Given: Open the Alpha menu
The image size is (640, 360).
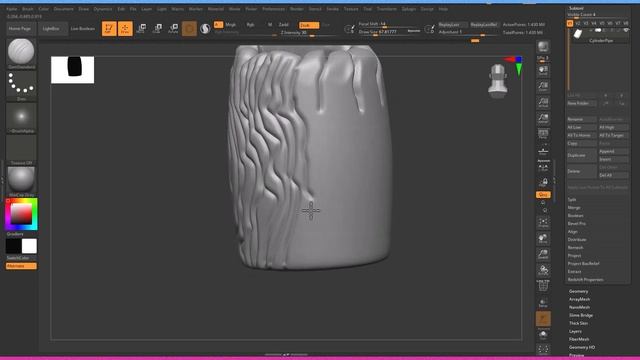Looking at the screenshot, I should click(x=12, y=9).
